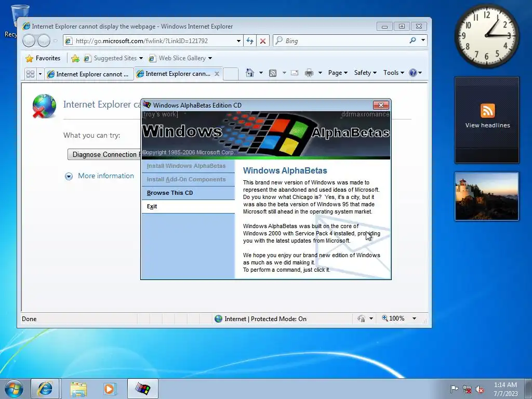Click the More information link text

pyautogui.click(x=106, y=176)
